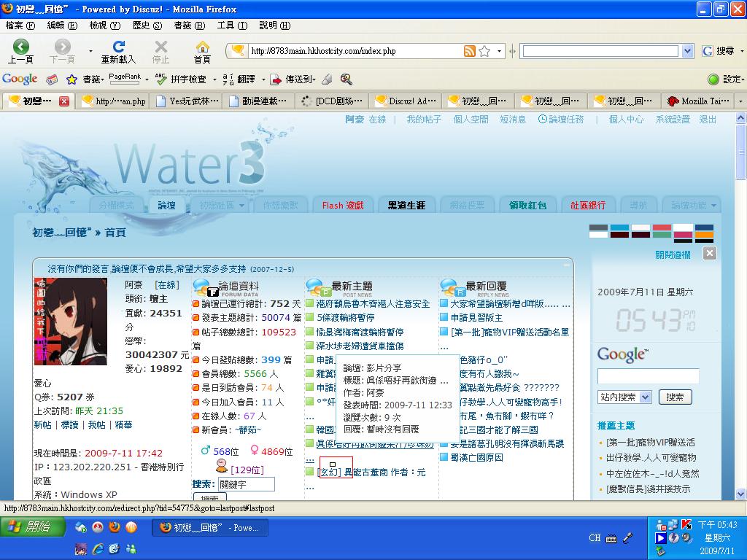
Task: Close the sidebar with the gray X icon
Action: click(710, 253)
